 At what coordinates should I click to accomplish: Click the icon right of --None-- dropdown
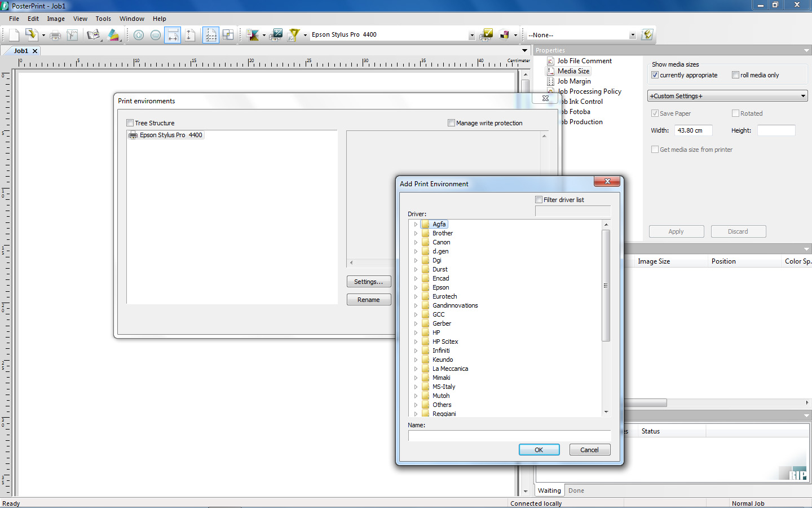click(x=647, y=35)
